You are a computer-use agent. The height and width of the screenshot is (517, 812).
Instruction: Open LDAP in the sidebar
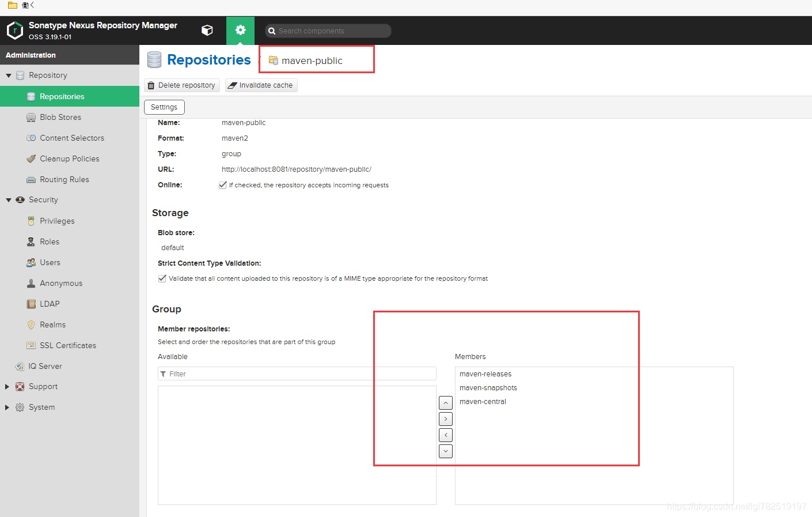70,304
